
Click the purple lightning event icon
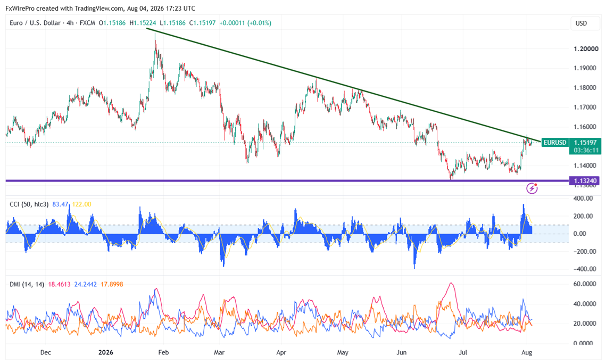pos(532,188)
